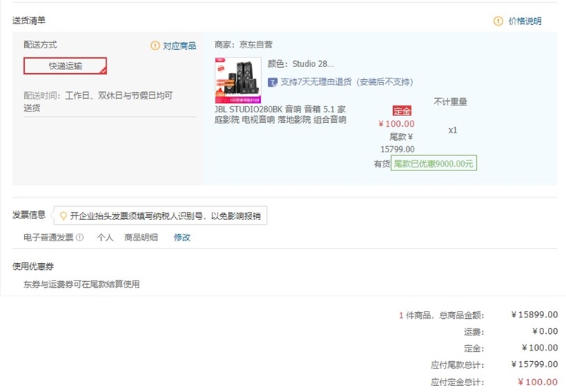Screen dimensions: 566x392
Task: Select the 快递运输 delivery option
Action: coord(66,66)
